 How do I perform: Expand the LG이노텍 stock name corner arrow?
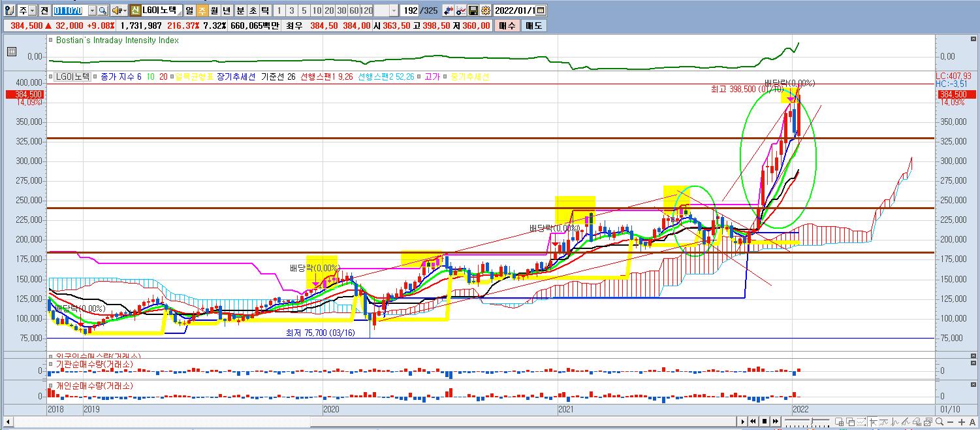click(x=180, y=14)
